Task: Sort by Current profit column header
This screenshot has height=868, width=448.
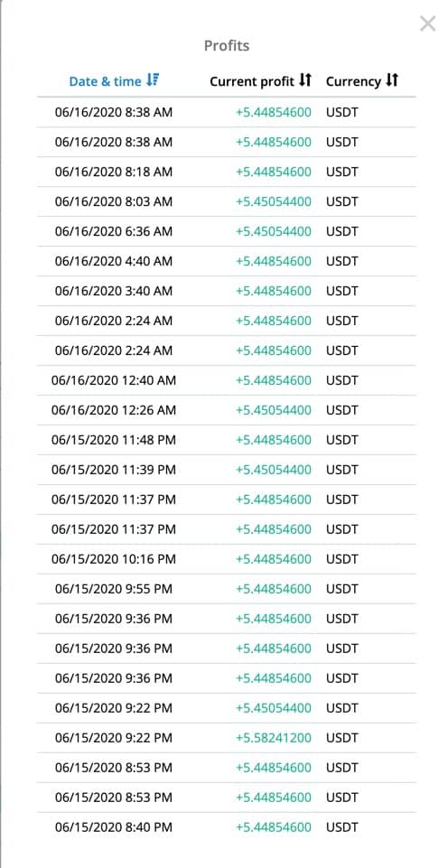Action: 252,81
